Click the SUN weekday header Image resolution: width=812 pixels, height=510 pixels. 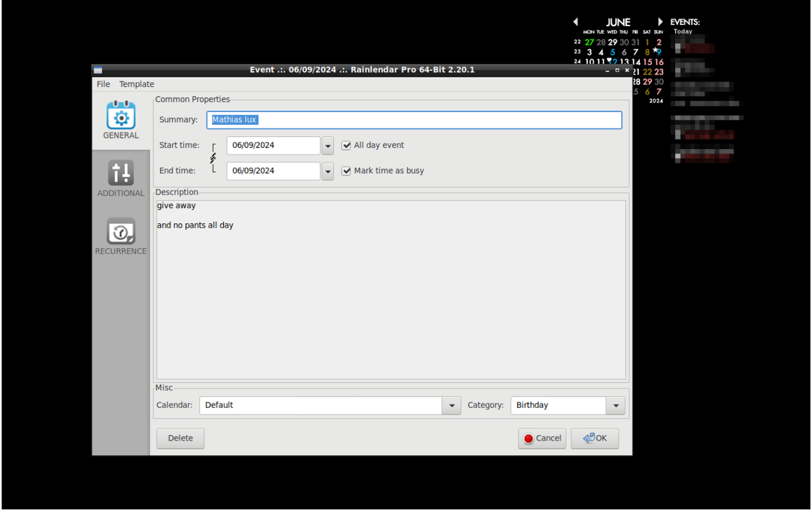(x=658, y=32)
